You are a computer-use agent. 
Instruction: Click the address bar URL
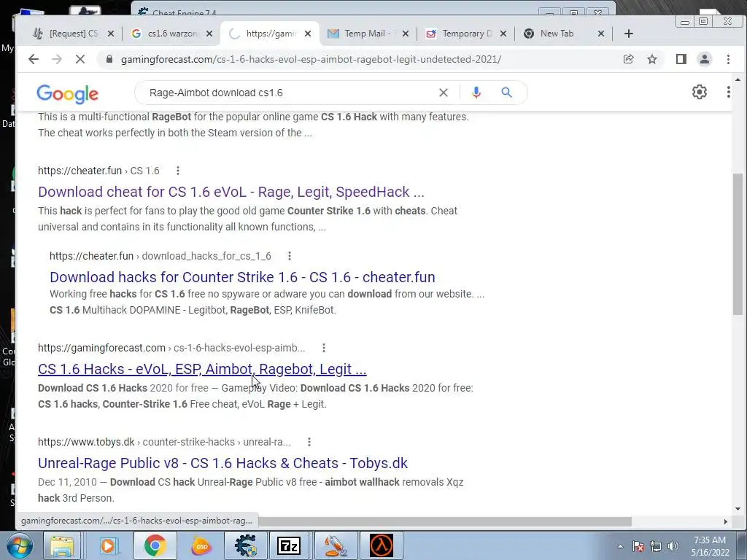pos(311,59)
